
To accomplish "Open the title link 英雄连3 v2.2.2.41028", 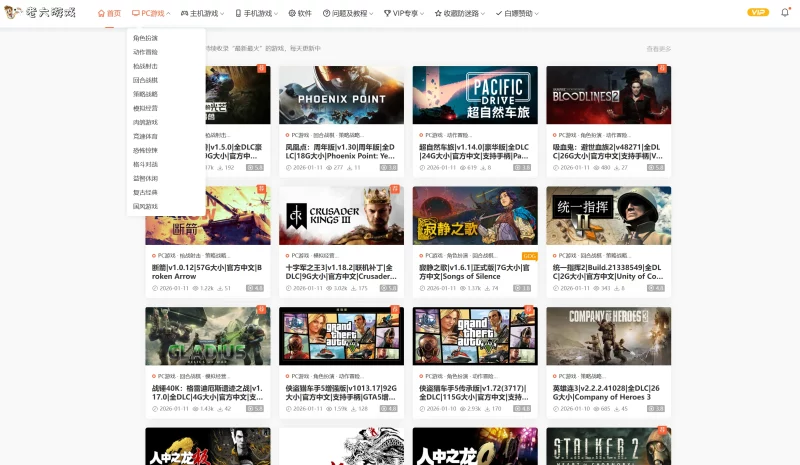I will (606, 393).
